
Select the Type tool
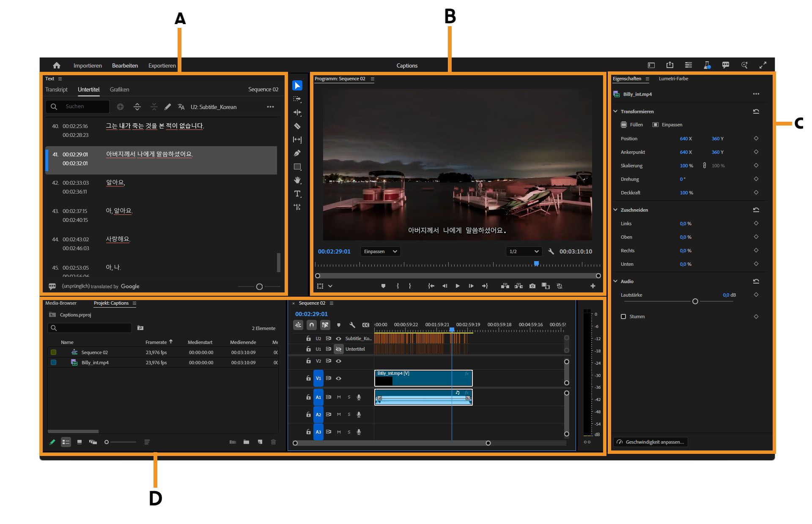[x=297, y=194]
